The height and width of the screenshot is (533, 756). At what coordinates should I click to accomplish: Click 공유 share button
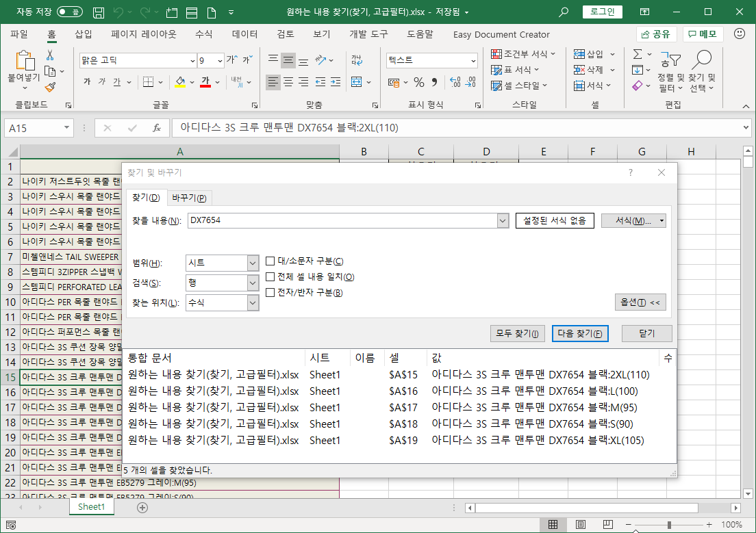click(x=656, y=34)
